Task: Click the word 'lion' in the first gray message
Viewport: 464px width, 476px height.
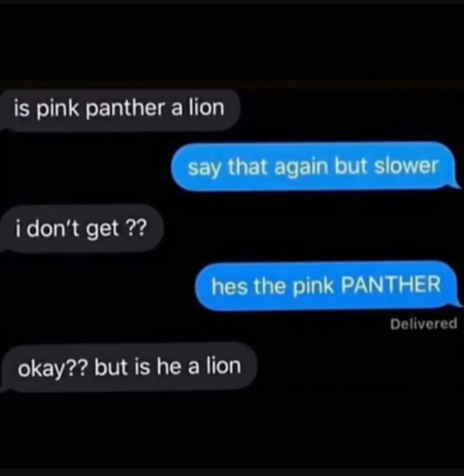Action: tap(206, 107)
